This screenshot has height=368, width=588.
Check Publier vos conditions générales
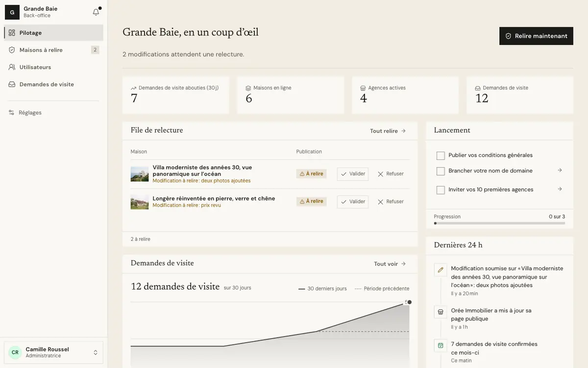[x=441, y=156]
